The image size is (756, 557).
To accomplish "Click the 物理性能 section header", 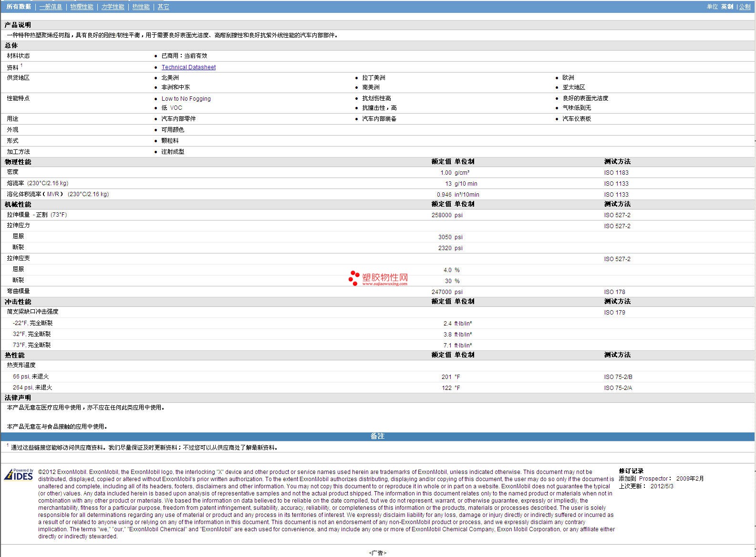I will [18, 162].
